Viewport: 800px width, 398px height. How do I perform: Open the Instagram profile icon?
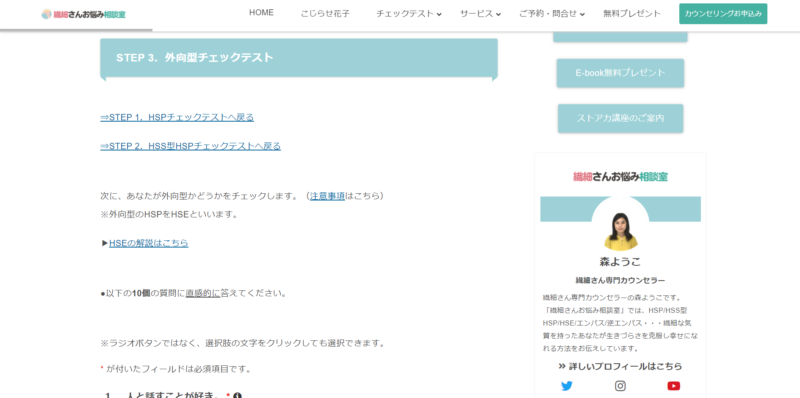coord(620,386)
